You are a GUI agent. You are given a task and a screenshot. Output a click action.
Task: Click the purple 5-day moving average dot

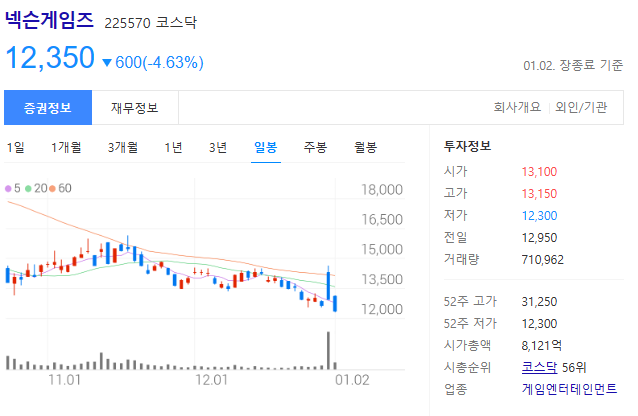[8, 188]
